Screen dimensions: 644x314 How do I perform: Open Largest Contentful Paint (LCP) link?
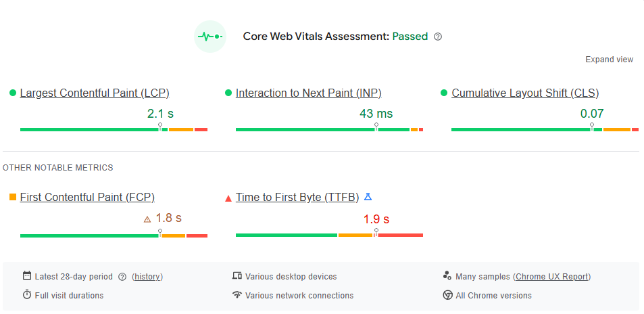(x=95, y=93)
